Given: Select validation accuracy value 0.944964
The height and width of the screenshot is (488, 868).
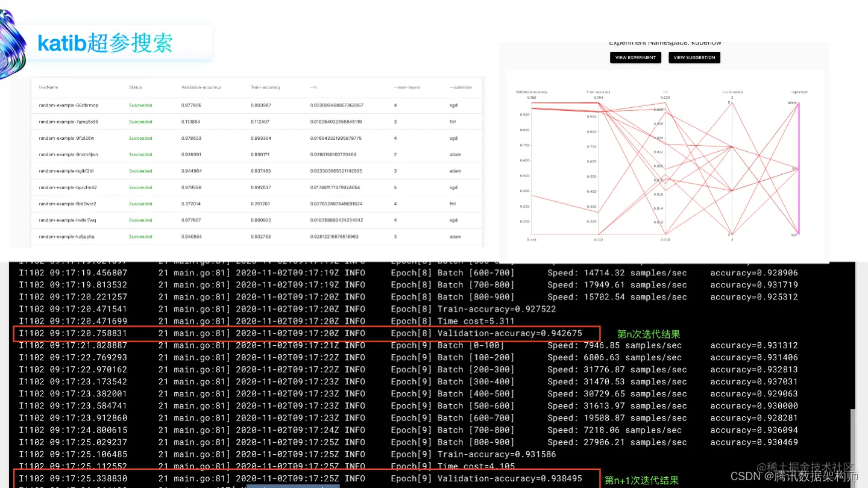Looking at the screenshot, I should pos(191,171).
